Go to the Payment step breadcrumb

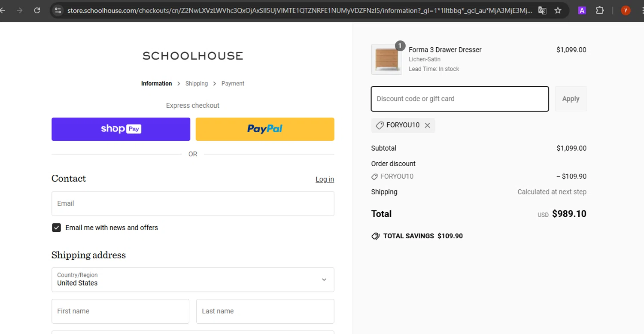pos(233,84)
